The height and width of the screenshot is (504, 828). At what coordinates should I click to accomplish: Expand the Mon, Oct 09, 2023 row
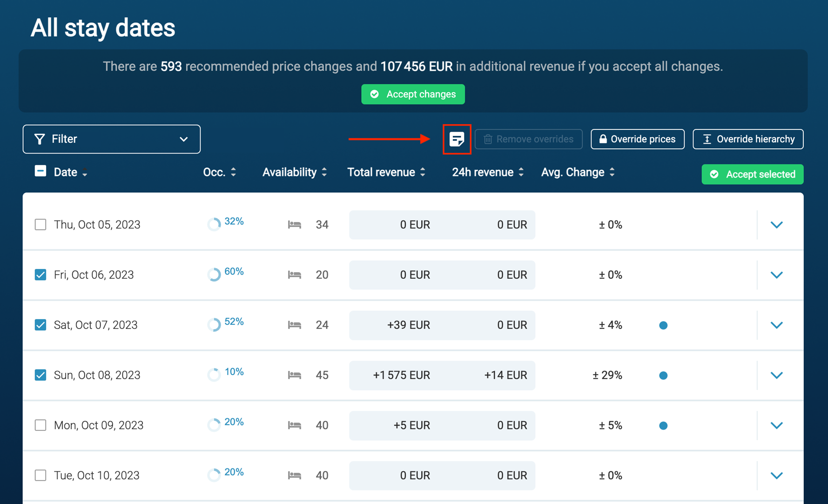[776, 425]
